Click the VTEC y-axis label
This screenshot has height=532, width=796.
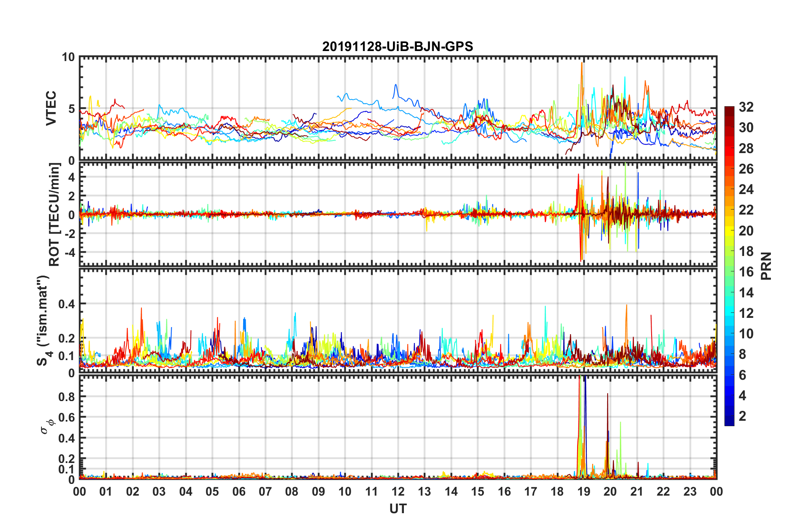click(x=51, y=108)
